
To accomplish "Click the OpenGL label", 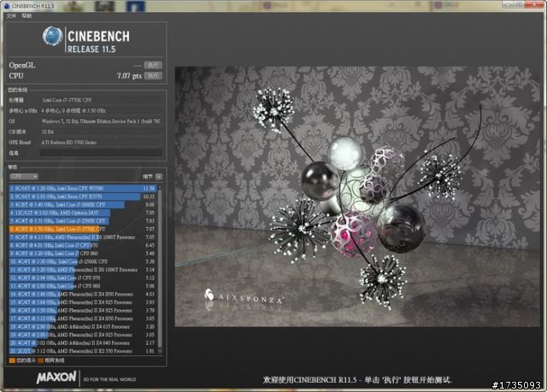I will [22, 65].
